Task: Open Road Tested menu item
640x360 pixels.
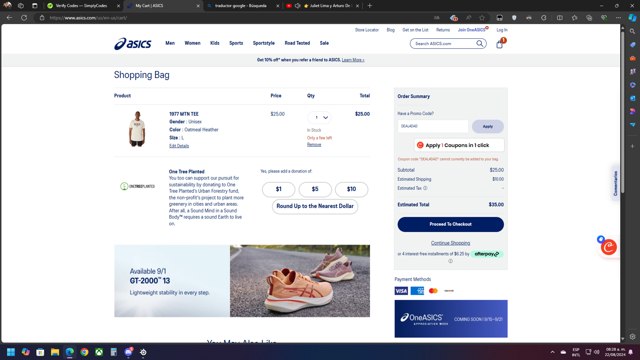Action: click(x=297, y=43)
